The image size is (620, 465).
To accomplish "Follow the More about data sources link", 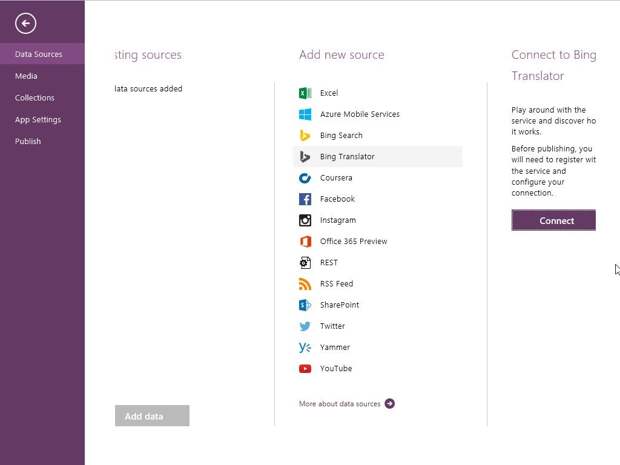I will (340, 404).
